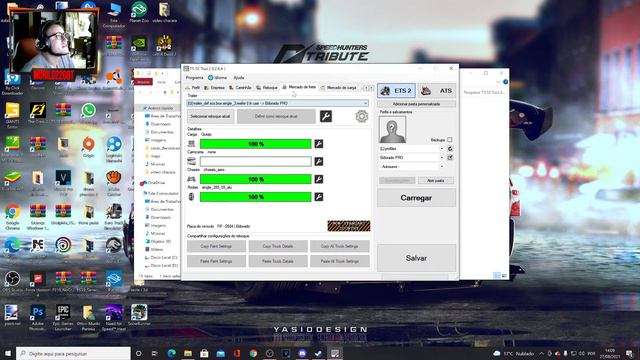Viewport: 640px width, 360px height.
Task: Open Planet Zoo desktop shortcut
Action: tap(139, 12)
